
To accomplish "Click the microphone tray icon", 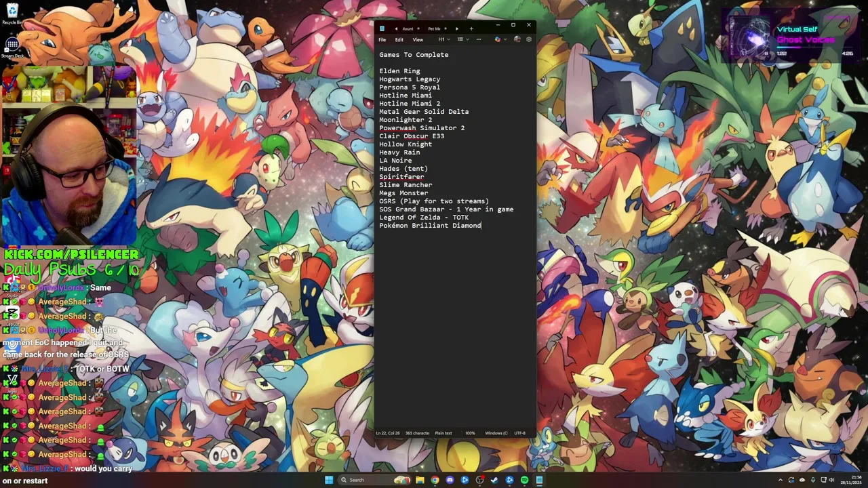I will (x=813, y=480).
